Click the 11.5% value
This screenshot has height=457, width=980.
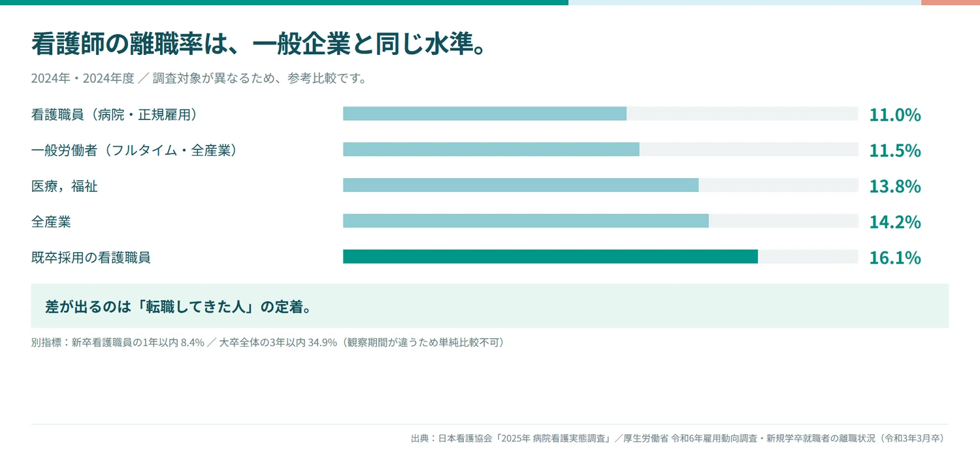pos(895,151)
